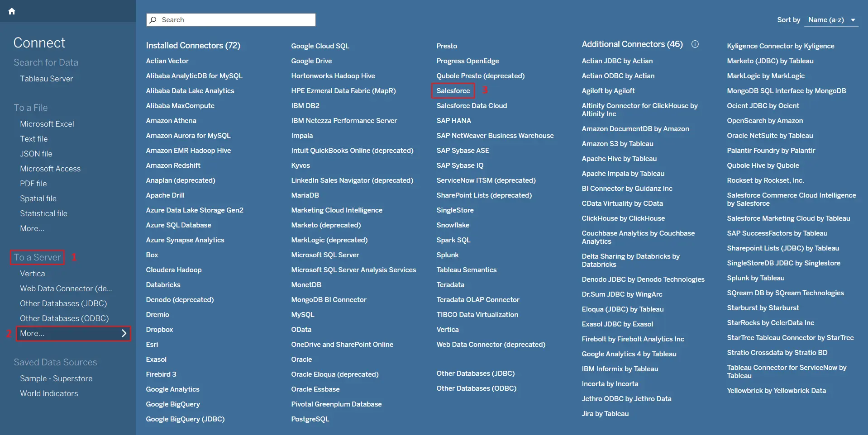
Task: Select Jira by Tableau additional connector
Action: pos(605,414)
